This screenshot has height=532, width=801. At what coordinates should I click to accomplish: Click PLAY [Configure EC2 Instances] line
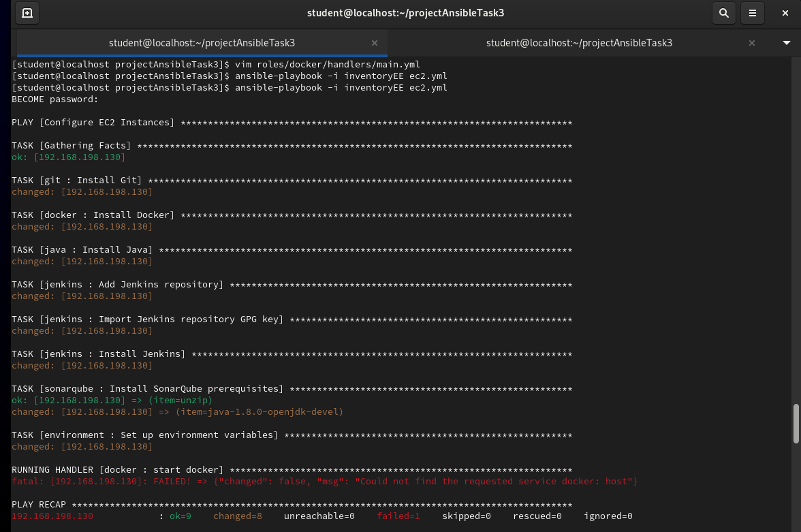coord(292,123)
